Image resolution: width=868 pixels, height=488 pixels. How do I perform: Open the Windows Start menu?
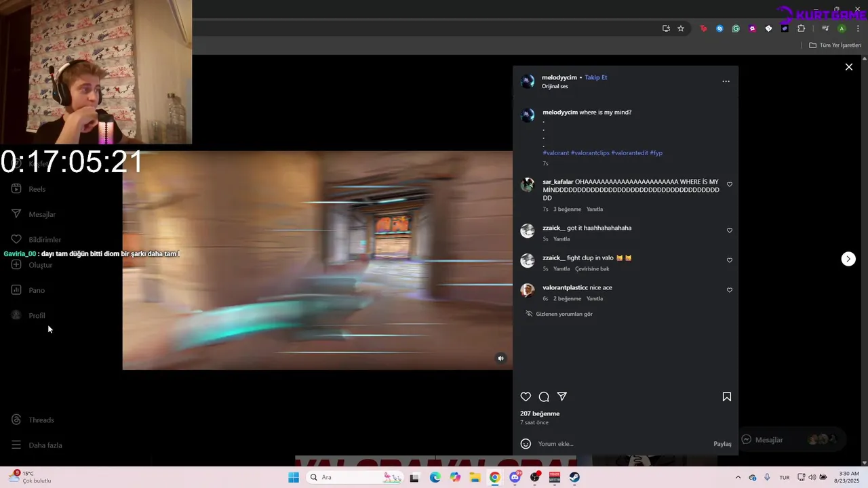(293, 477)
